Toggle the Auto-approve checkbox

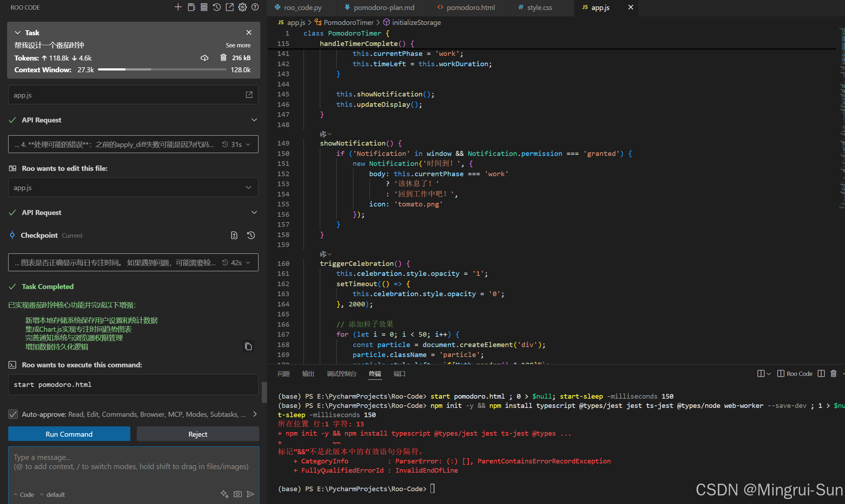(13, 414)
